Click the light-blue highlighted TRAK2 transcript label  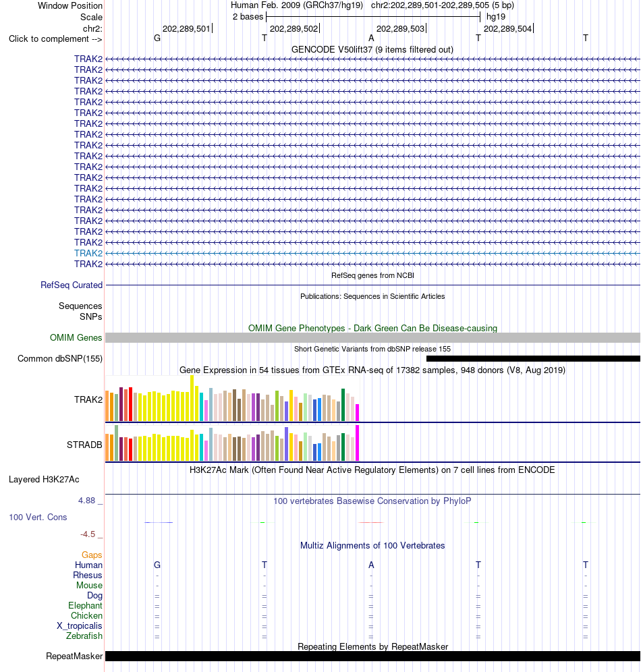point(88,253)
